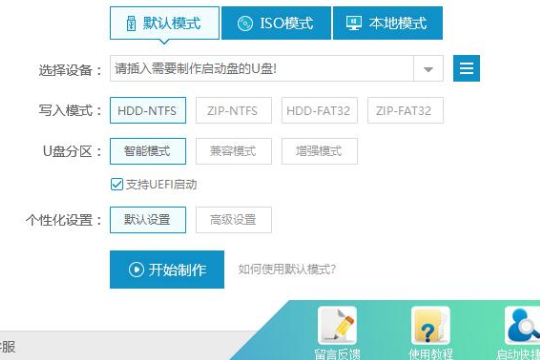Select 默认设置 personalization option
540x360 pixels.
[148, 220]
